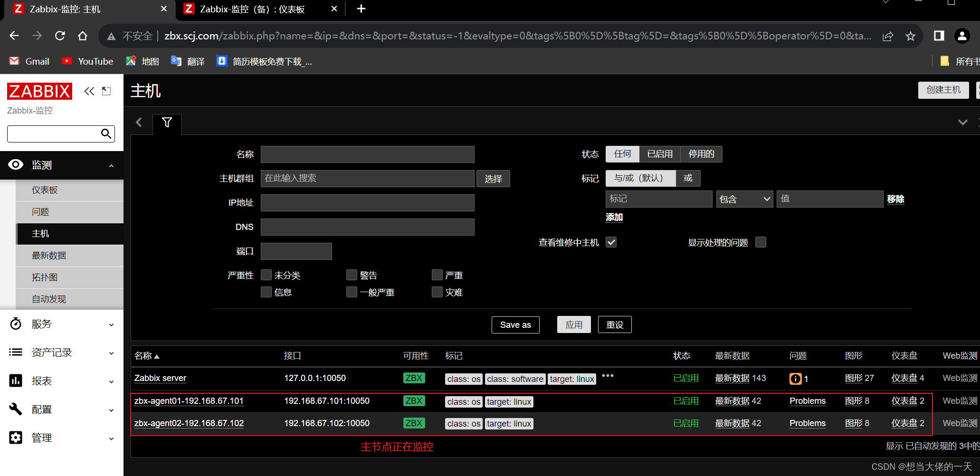The image size is (980, 476).
Task: Click the browser forward arrow
Action: coord(37,36)
